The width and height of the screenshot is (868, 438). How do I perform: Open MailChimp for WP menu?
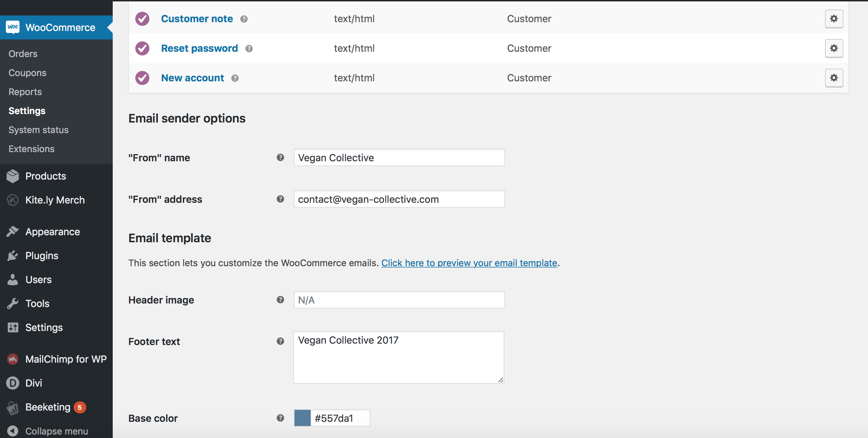[x=56, y=359]
